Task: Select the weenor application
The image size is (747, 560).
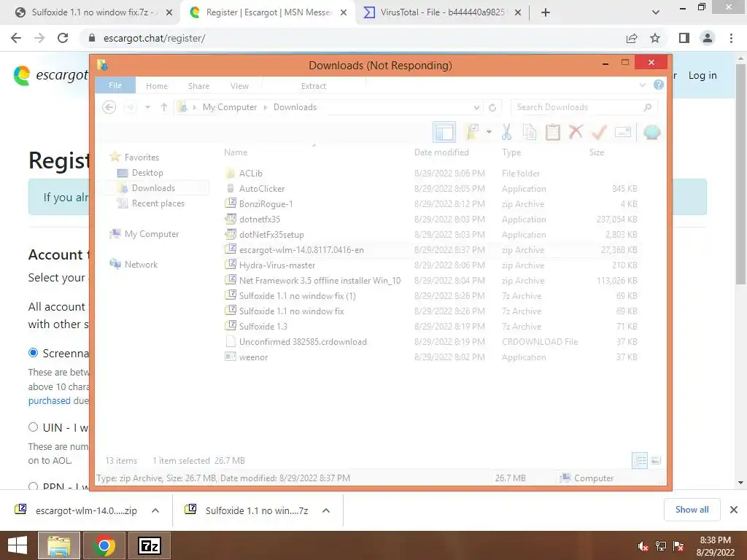Action: click(x=253, y=357)
